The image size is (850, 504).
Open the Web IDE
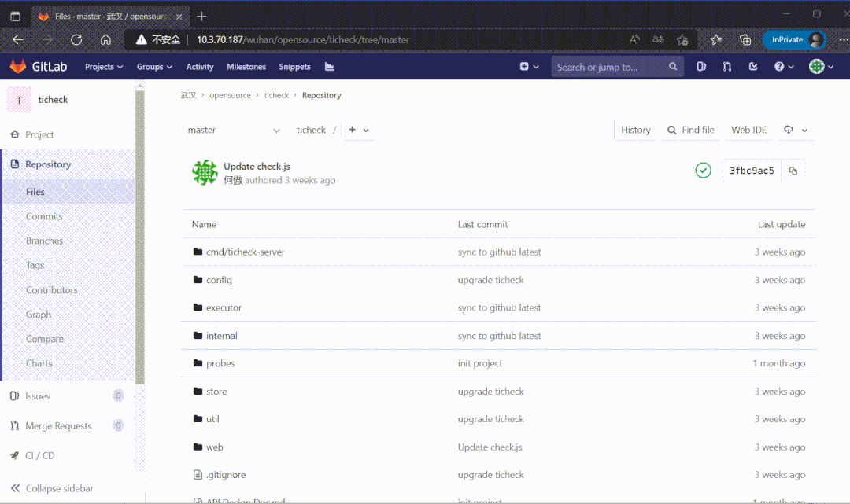tap(748, 130)
